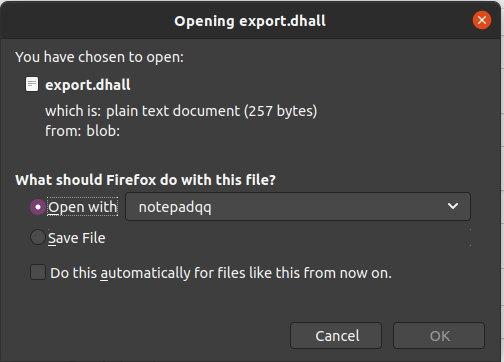Click the export.dhall document icon
Viewport: 504px width, 362px height.
coord(32,84)
